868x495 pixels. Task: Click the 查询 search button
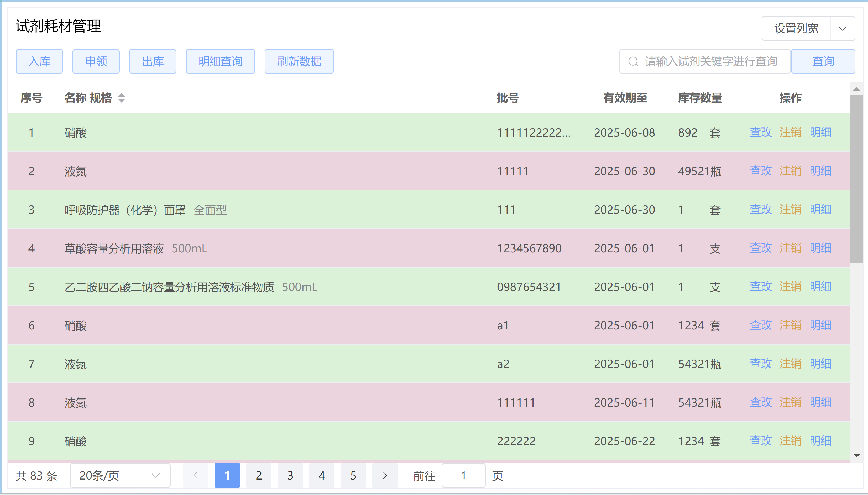point(823,62)
